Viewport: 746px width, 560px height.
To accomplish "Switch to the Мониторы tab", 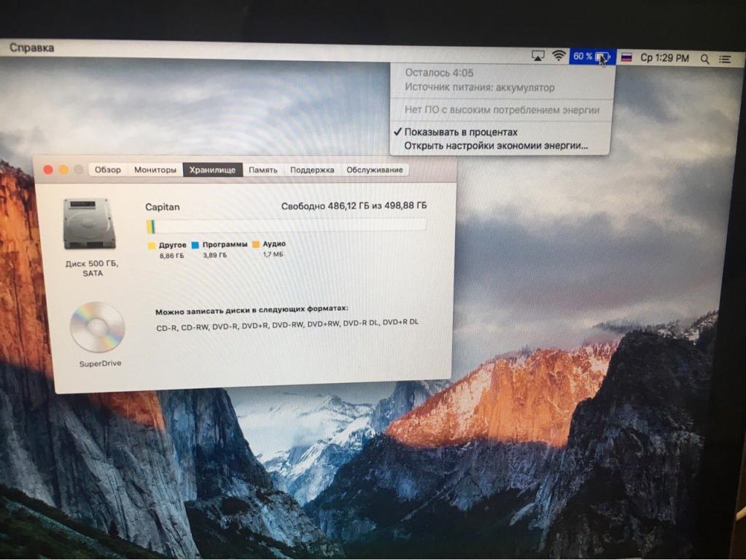I will click(155, 169).
